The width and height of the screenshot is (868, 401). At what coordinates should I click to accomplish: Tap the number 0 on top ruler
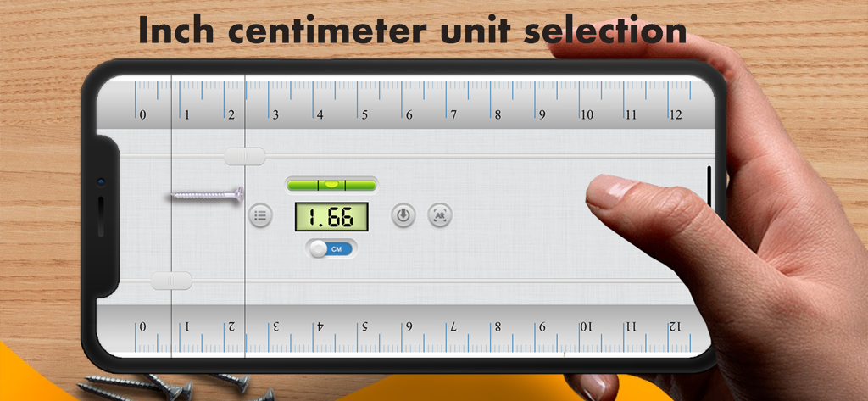click(142, 116)
